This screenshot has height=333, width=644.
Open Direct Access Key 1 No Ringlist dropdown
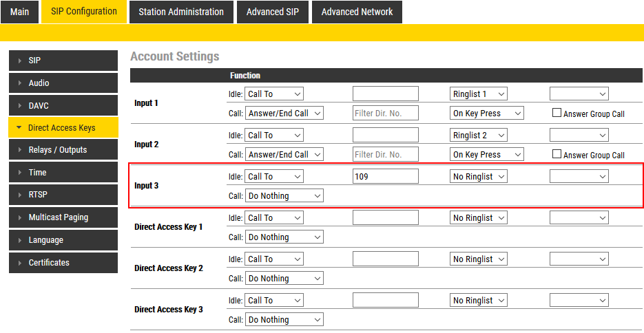click(x=479, y=218)
